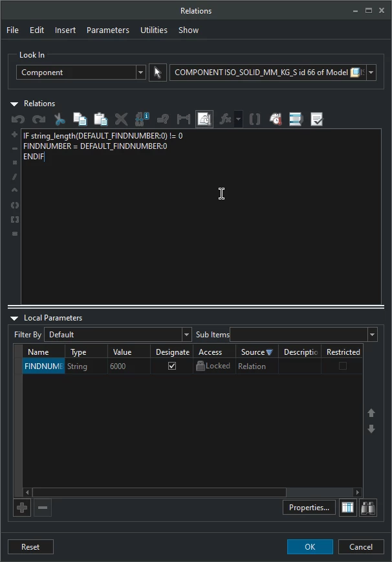Click the evaluate expression (=?) icon
392x562 pixels.
(x=163, y=119)
